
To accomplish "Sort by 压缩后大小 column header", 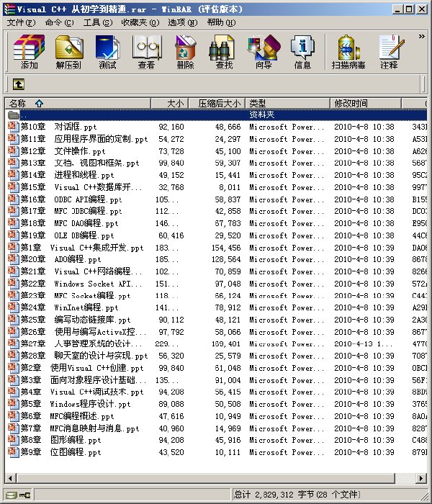I will click(217, 104).
